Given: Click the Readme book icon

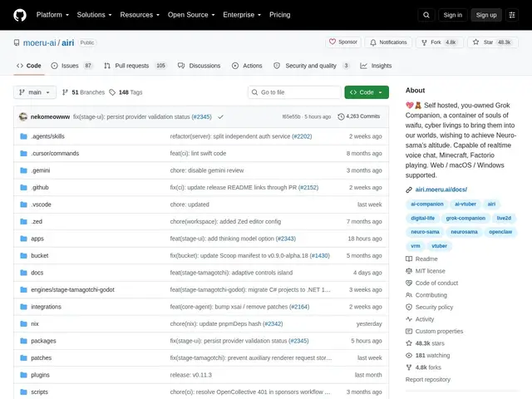Looking at the screenshot, I should pyautogui.click(x=409, y=259).
